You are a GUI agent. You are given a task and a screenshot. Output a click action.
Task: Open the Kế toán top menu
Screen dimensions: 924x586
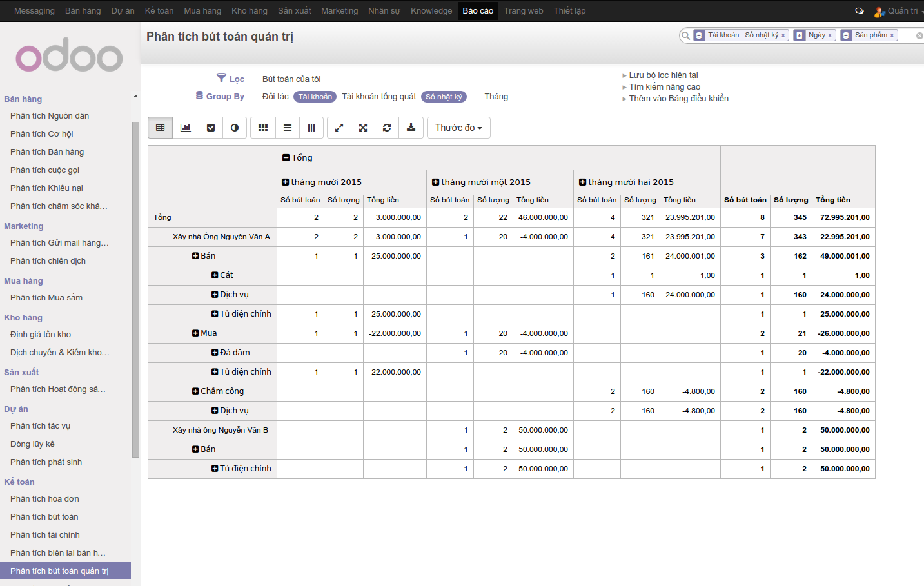159,11
